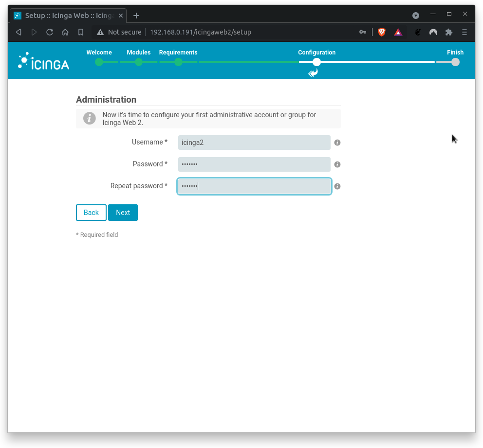Click the info icon in the Administration notice

tap(89, 118)
